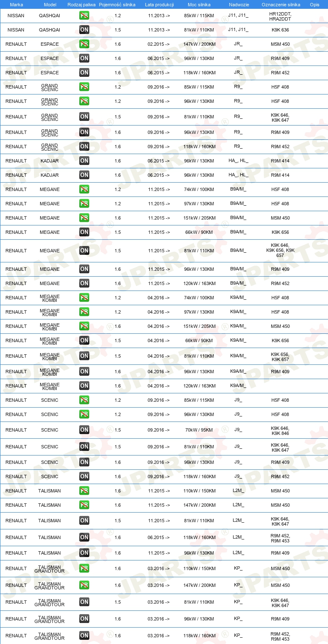
Task: Select the Moc silnika column header
Action: (x=199, y=5)
